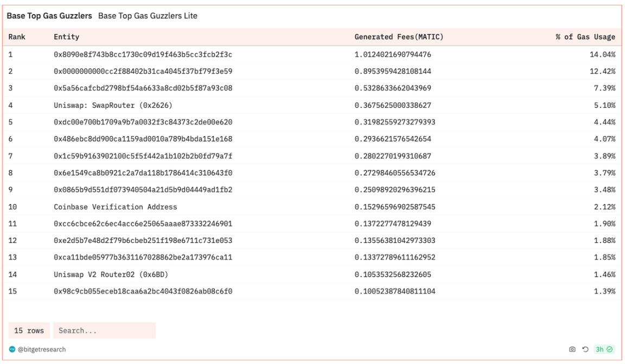Click the 0.5328633662043969 fees cell
This screenshot has width=625, height=364.
(x=393, y=88)
